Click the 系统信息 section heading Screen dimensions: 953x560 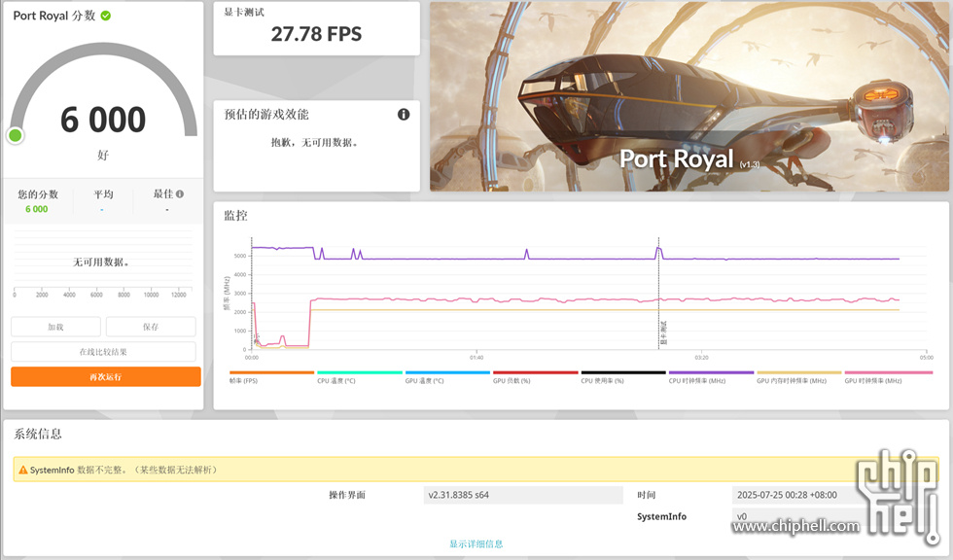click(38, 434)
